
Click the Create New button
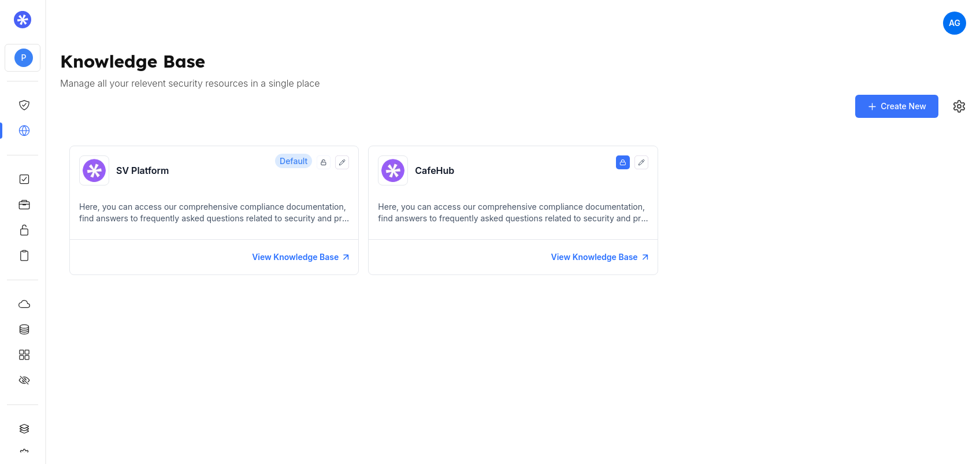click(x=896, y=106)
